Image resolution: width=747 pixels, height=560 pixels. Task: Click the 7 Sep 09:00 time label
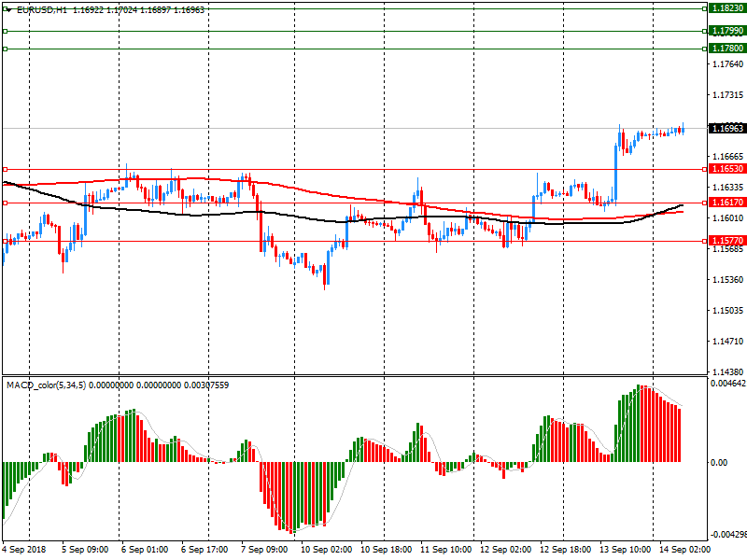pyautogui.click(x=264, y=550)
